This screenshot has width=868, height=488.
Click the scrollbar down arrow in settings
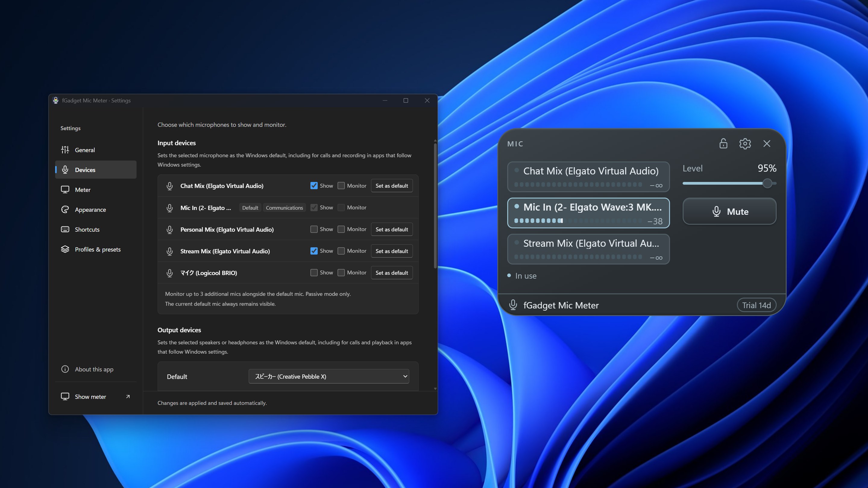point(435,389)
